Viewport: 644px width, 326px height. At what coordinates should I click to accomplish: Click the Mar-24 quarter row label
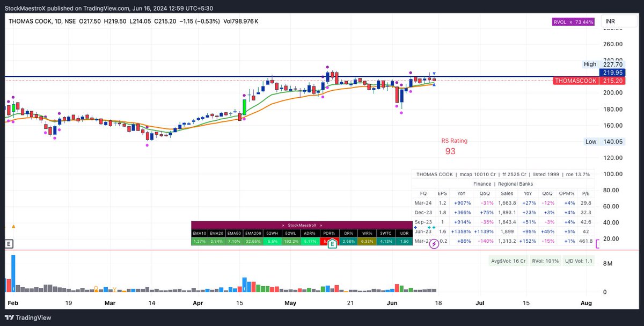pyautogui.click(x=422, y=203)
